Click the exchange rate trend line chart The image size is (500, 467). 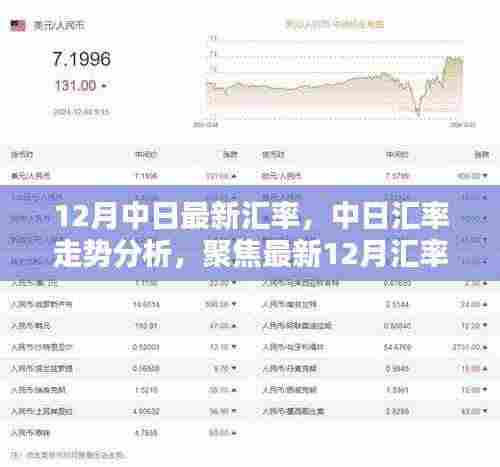click(x=335, y=80)
